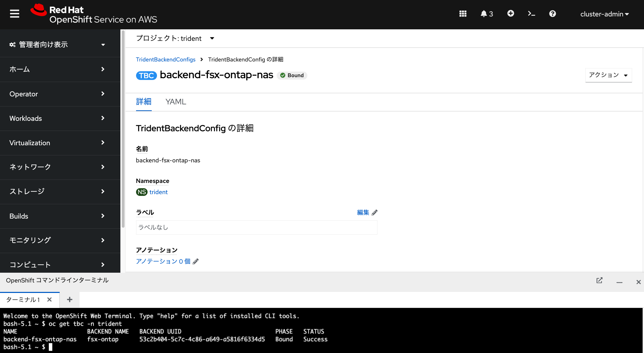Click the 編集 edit labels link
644x353 pixels.
click(363, 212)
